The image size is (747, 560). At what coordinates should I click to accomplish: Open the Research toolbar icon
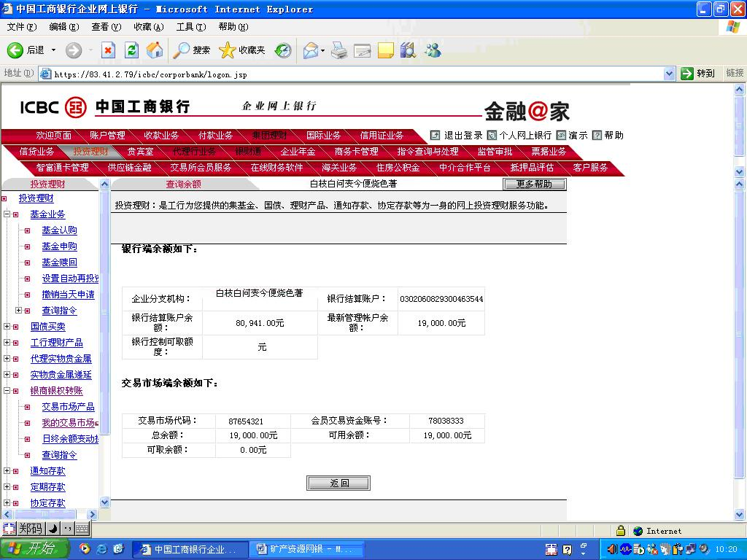[409, 50]
